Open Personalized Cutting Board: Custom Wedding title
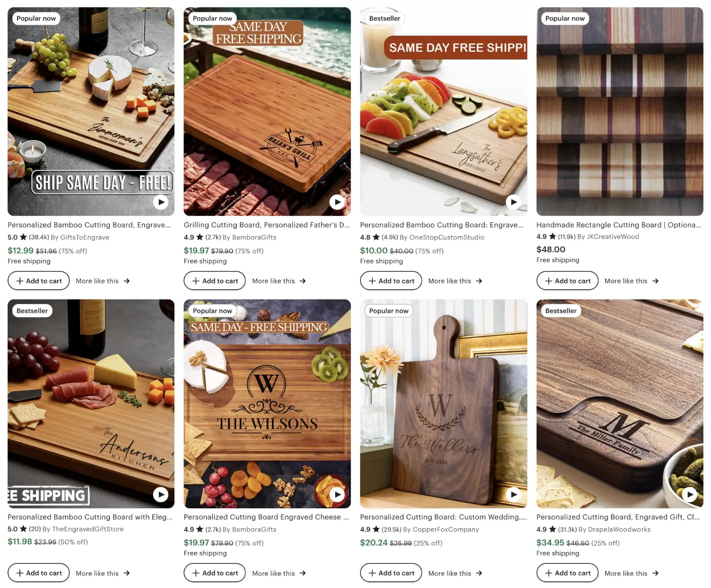The height and width of the screenshot is (588, 711). coord(443,517)
